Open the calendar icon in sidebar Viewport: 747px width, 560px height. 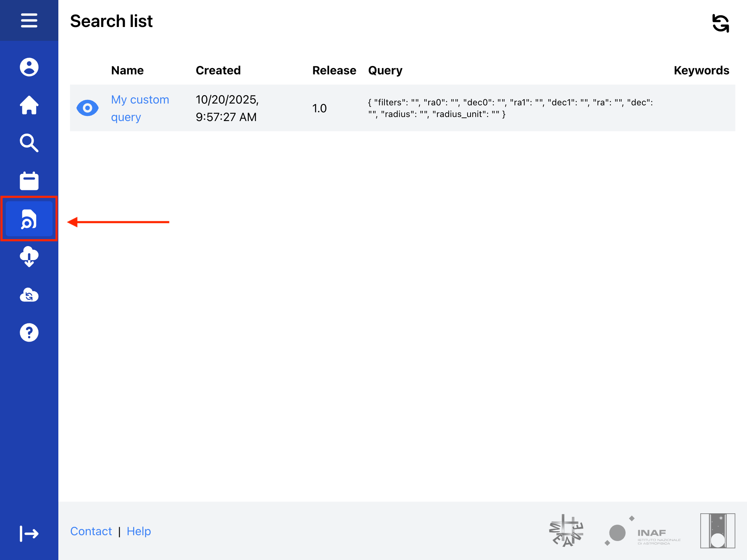(x=29, y=181)
